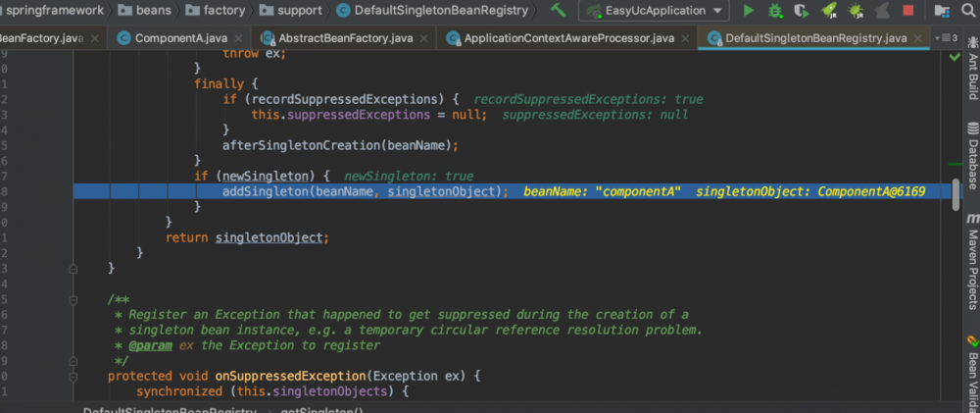Switch to AbstractBeanFactory.java tab
Image resolution: width=980 pixels, height=413 pixels.
pos(345,38)
